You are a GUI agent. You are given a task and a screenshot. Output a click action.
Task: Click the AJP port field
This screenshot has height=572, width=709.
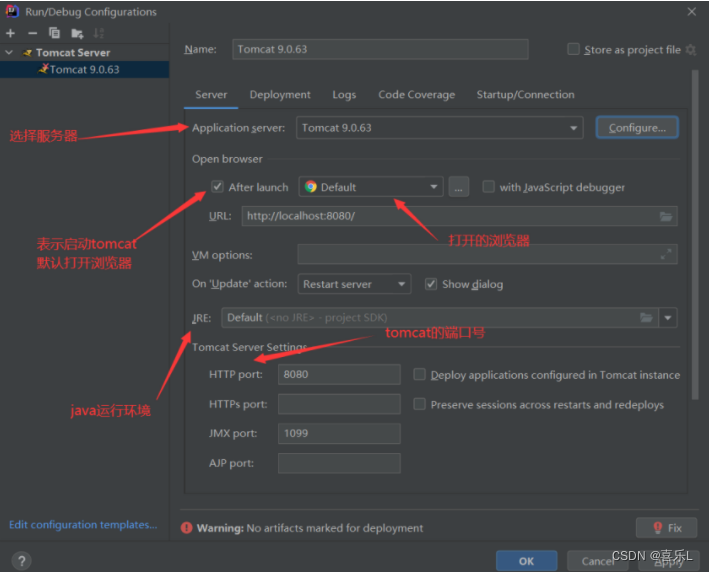[339, 463]
